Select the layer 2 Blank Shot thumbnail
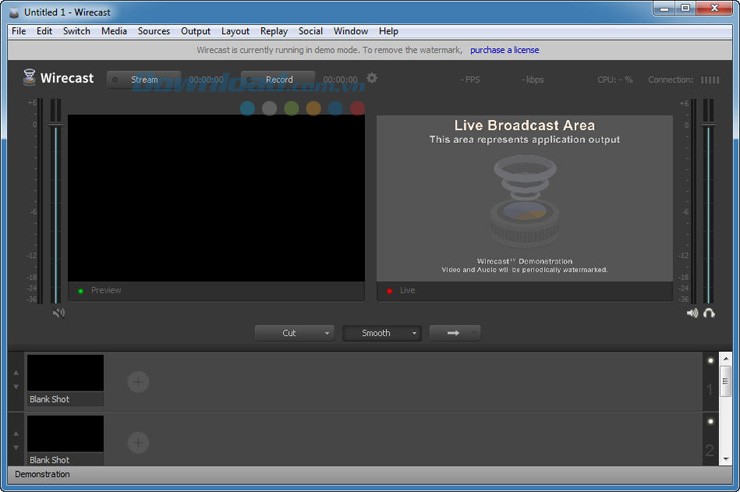The height and width of the screenshot is (492, 740). coord(65,441)
